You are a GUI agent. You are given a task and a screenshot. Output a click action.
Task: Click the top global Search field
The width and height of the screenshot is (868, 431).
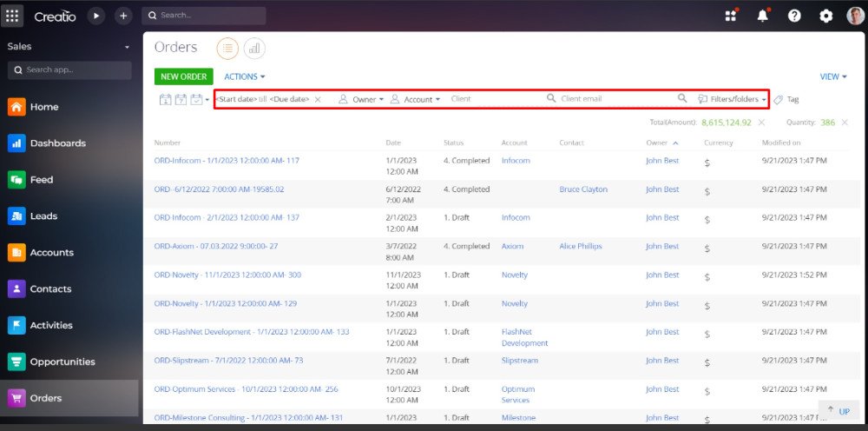(x=204, y=16)
